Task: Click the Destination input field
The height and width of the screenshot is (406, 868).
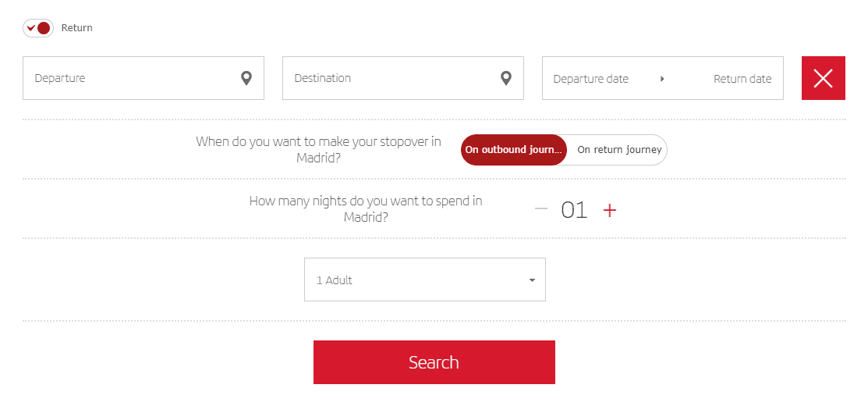Action: point(403,78)
